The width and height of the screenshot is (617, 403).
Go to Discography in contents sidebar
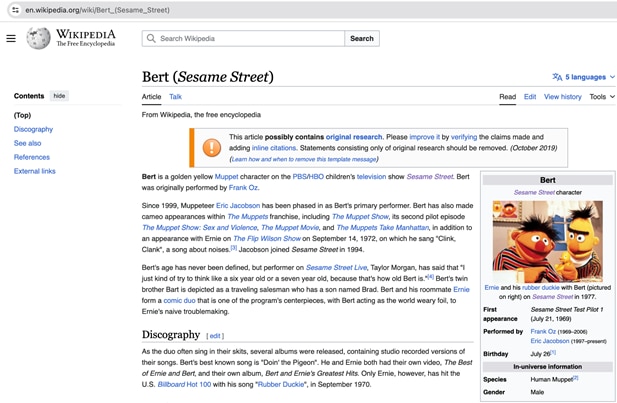33,129
